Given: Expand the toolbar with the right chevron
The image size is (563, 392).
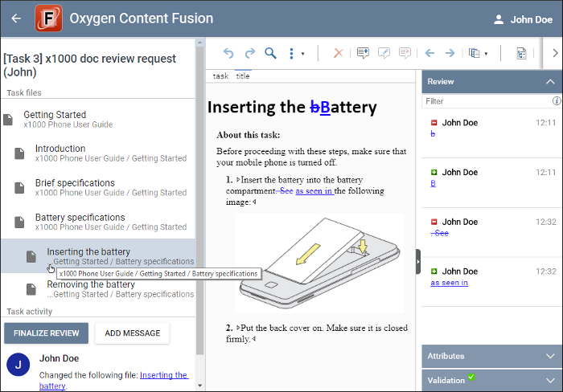Looking at the screenshot, I should click(555, 54).
